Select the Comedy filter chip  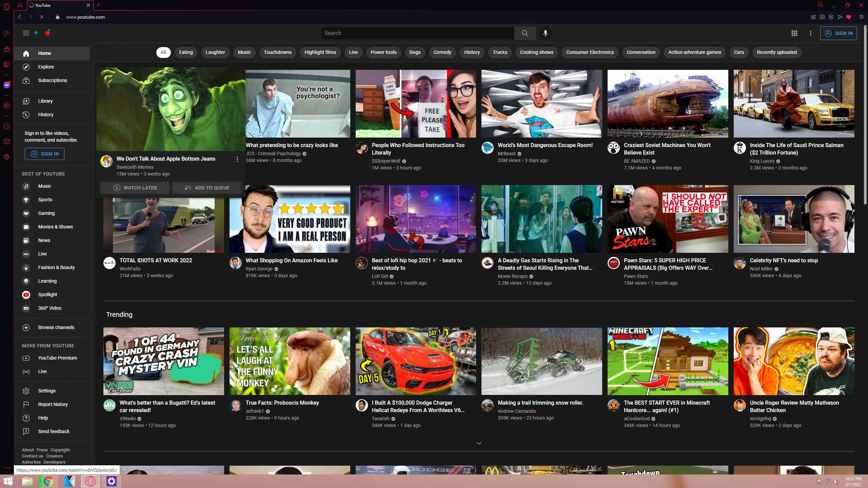tap(442, 52)
